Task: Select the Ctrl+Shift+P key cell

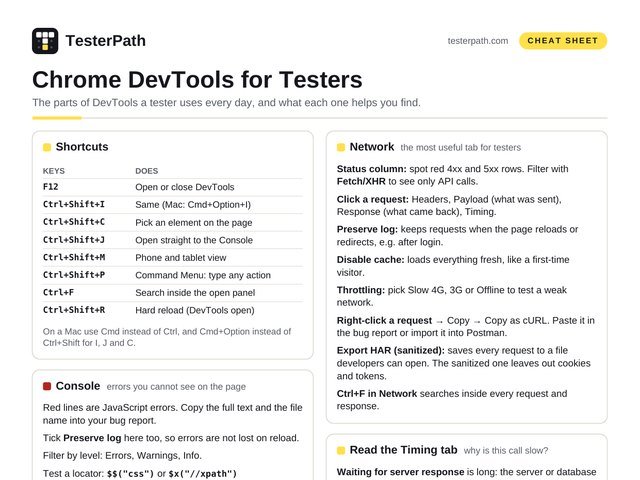Action: (74, 275)
